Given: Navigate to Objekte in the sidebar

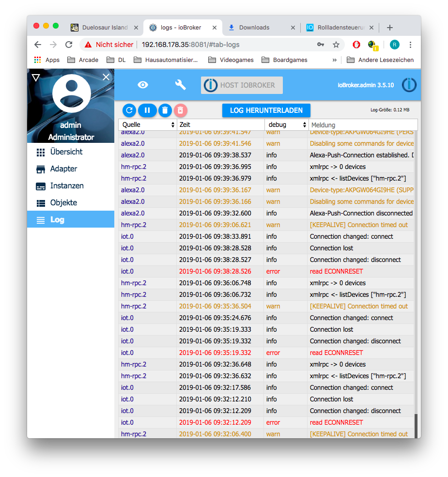Looking at the screenshot, I should point(71,202).
